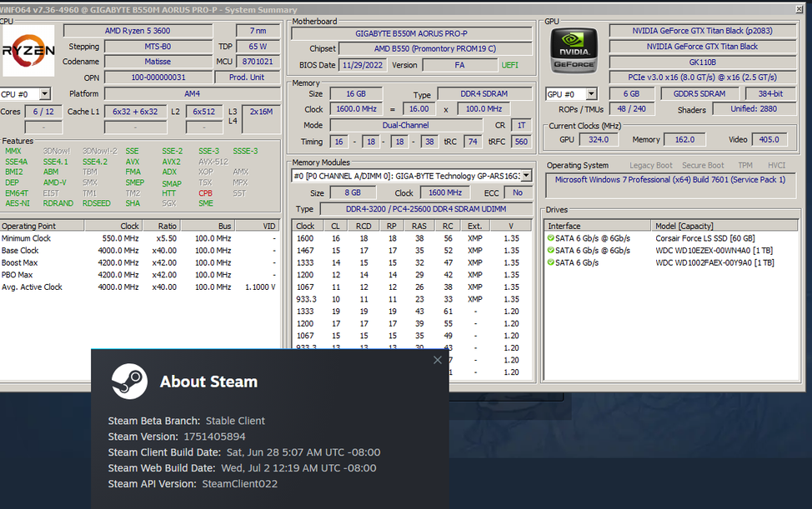Click the NVIDIA GeForce logo
The height and width of the screenshot is (509, 812).
pos(574,51)
